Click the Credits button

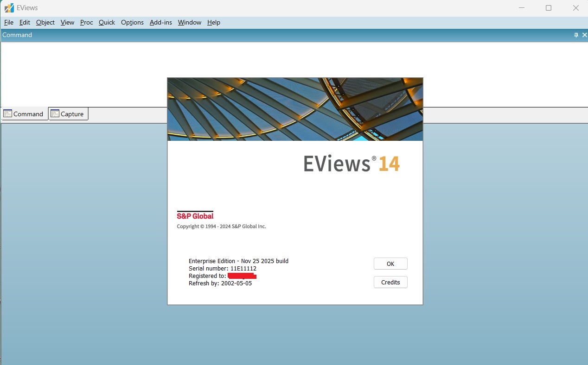pyautogui.click(x=390, y=282)
